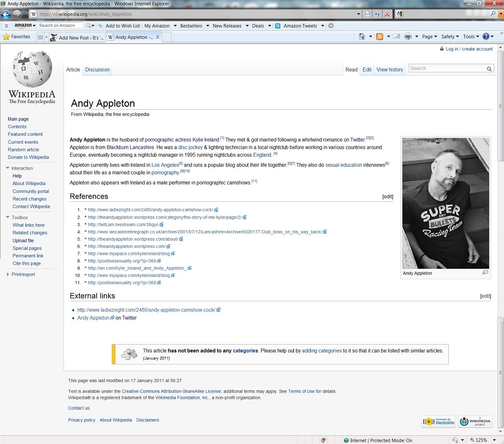504x444 pixels.
Task: Click the browser Back arrow button
Action: tap(6, 15)
